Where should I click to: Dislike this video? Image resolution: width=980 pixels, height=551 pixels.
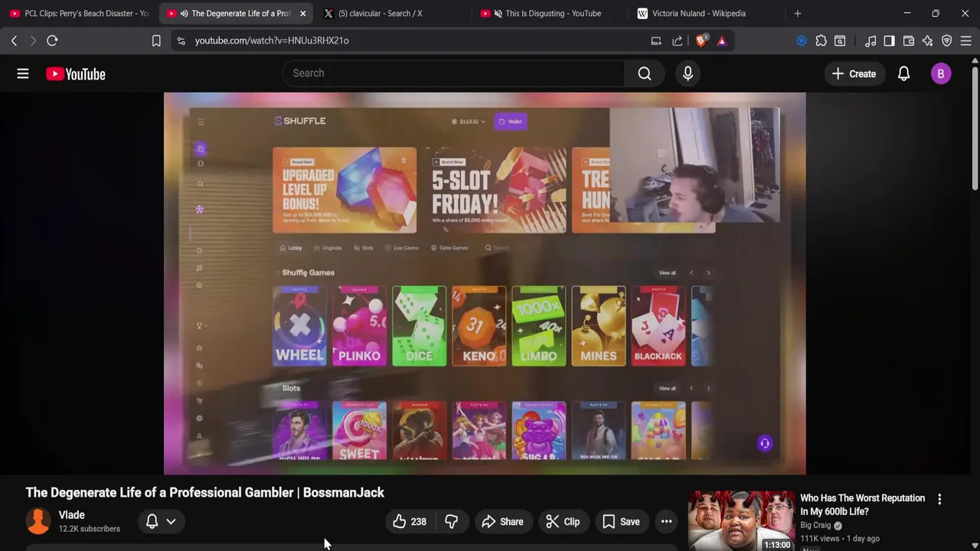pyautogui.click(x=452, y=522)
